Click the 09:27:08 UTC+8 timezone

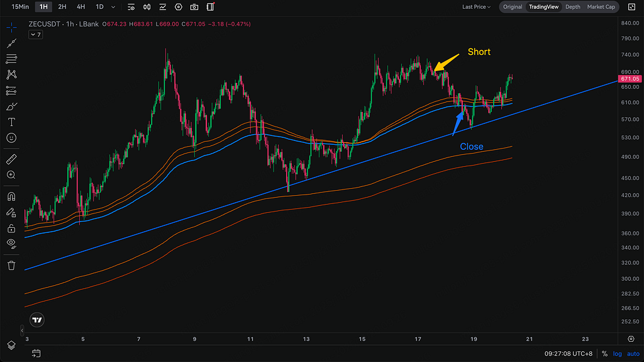[x=569, y=354]
